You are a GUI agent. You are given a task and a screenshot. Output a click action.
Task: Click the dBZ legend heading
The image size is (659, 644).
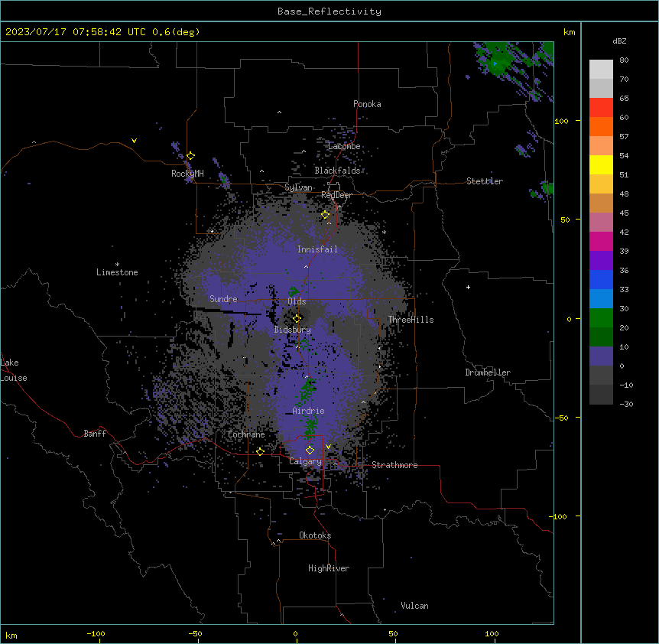[619, 41]
